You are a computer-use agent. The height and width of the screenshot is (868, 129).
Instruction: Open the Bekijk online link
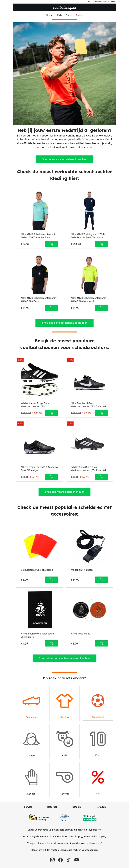[110, 1]
